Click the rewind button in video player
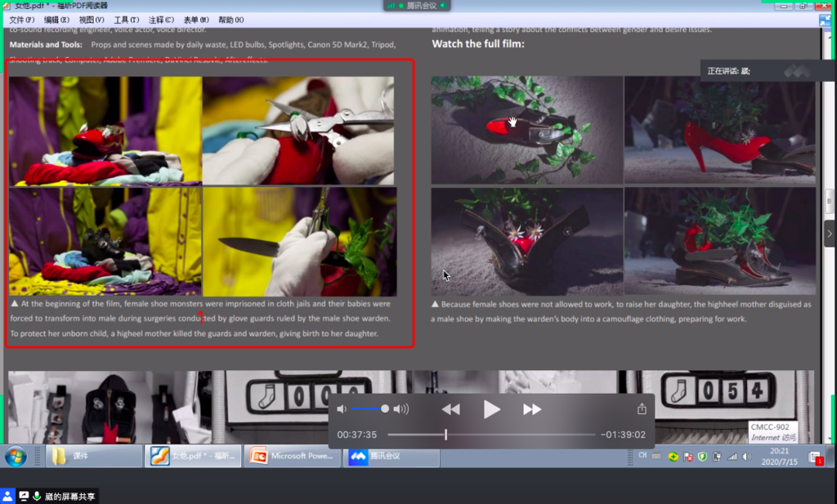Screen dimensions: 837x504 (x=451, y=409)
